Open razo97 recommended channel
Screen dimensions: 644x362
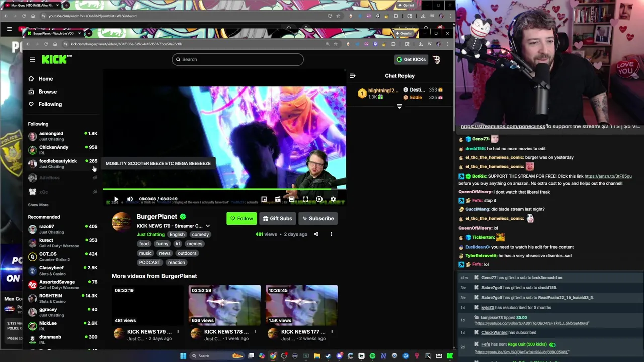pyautogui.click(x=62, y=229)
